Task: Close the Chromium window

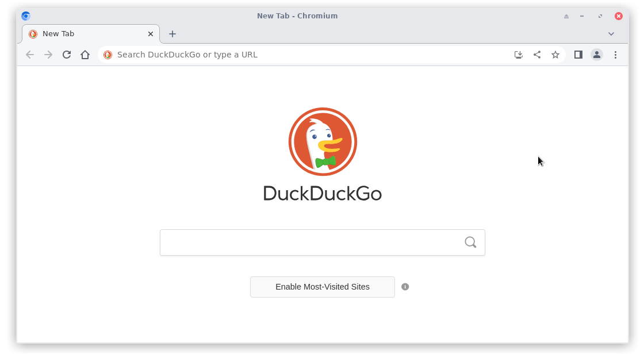Action: coord(619,16)
